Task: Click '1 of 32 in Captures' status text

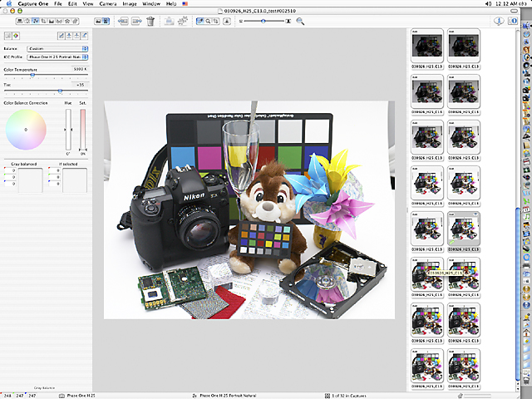Action: point(349,396)
